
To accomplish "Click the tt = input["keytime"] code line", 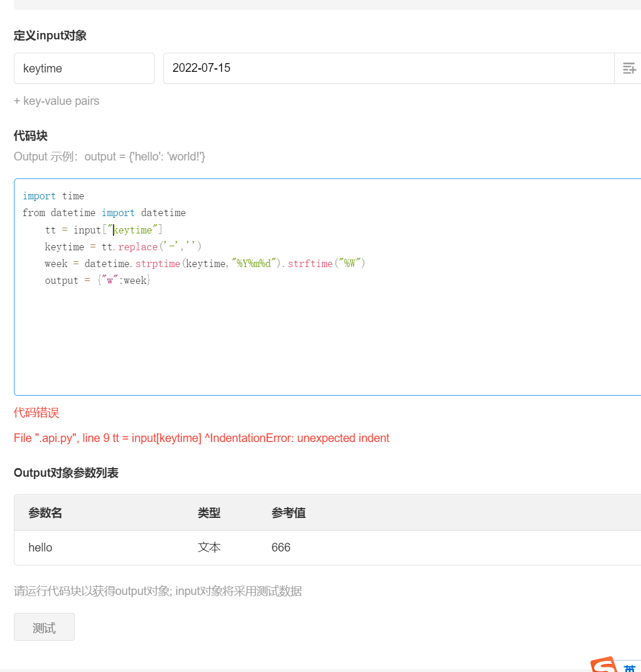I will point(104,230).
